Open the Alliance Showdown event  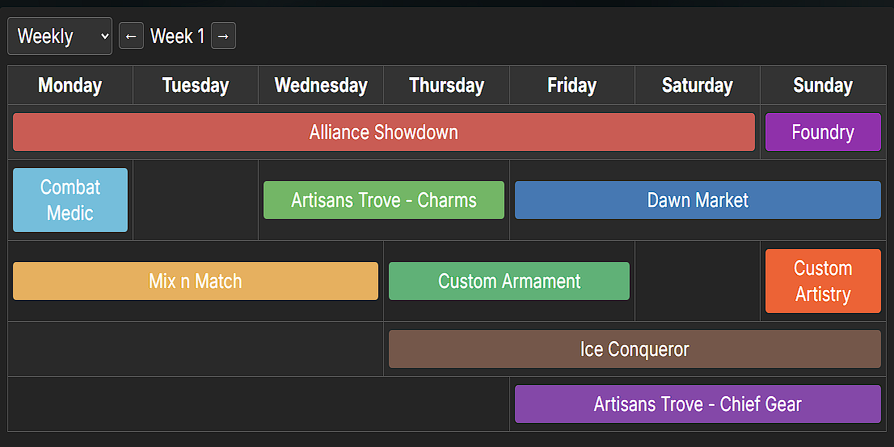[383, 132]
